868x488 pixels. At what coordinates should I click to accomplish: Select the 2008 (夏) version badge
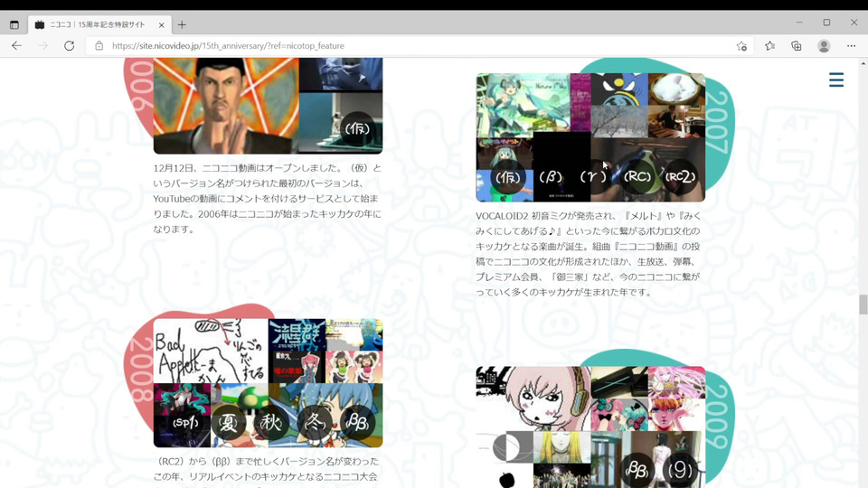(228, 423)
